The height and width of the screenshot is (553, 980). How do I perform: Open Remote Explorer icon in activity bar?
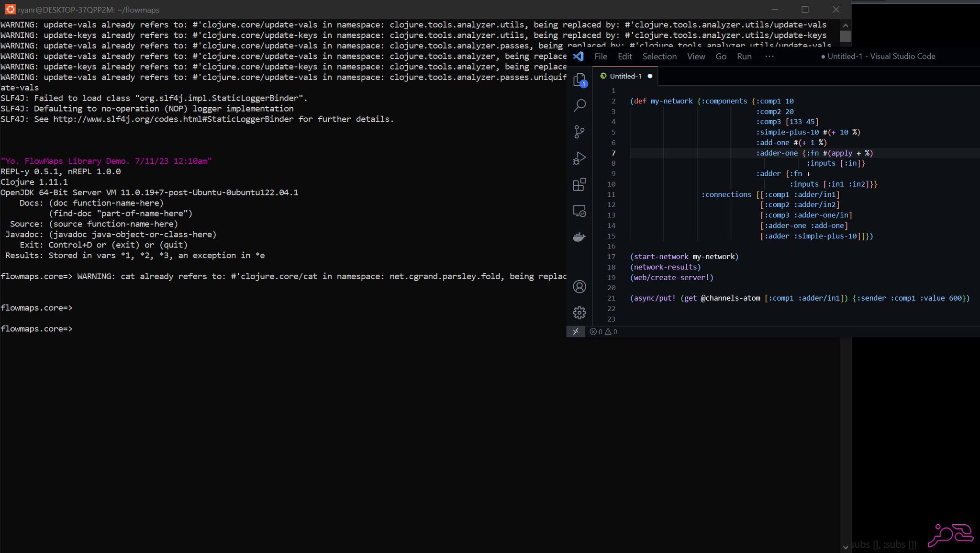pos(579,211)
